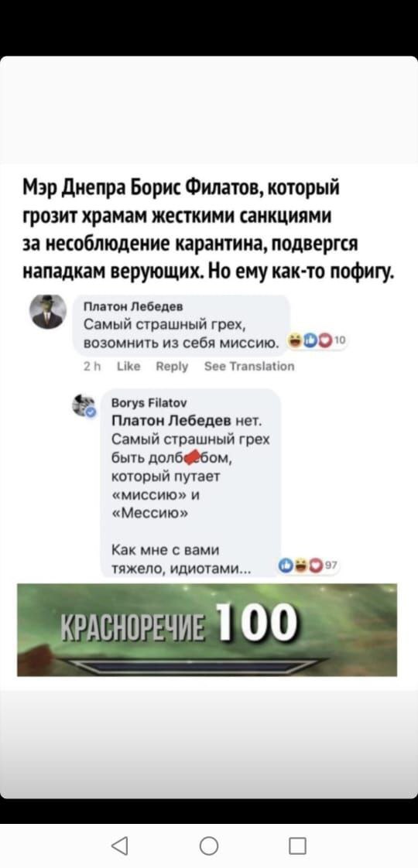Tap the Android home circle button
Viewport: 418px width, 868px height.
click(209, 846)
